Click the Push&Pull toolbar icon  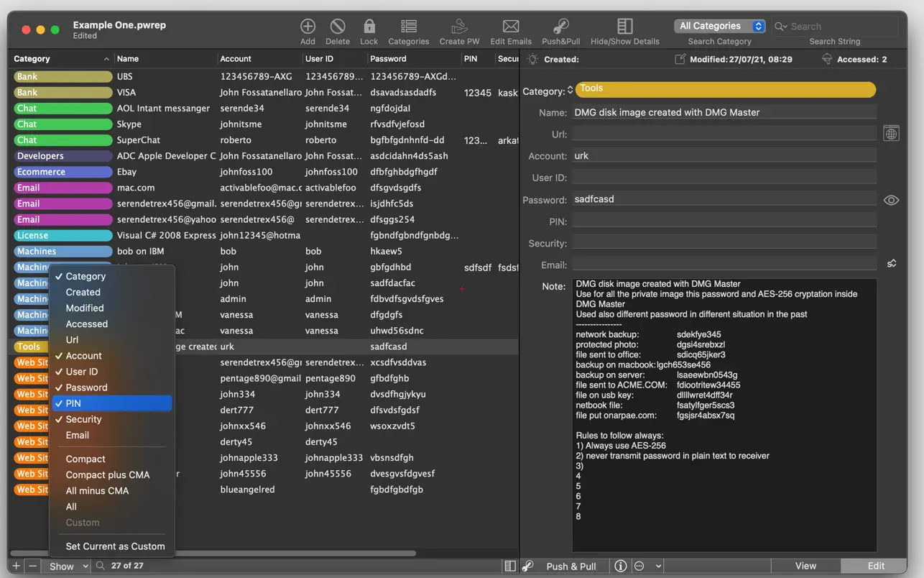[561, 27]
